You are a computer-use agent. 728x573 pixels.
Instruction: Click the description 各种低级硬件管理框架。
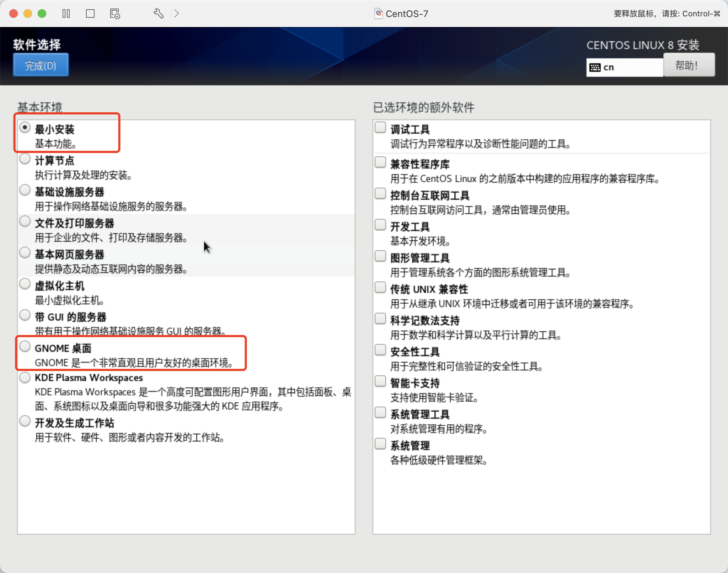click(439, 460)
